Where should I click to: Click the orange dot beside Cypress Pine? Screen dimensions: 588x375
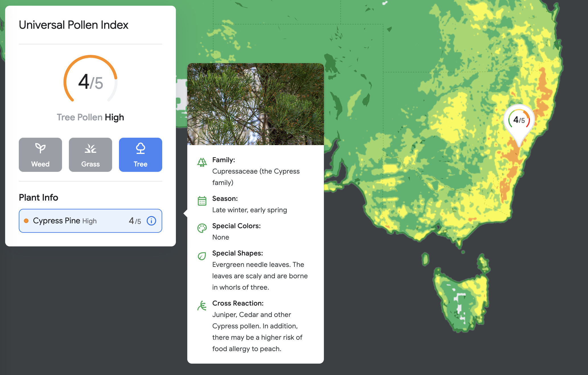(26, 221)
